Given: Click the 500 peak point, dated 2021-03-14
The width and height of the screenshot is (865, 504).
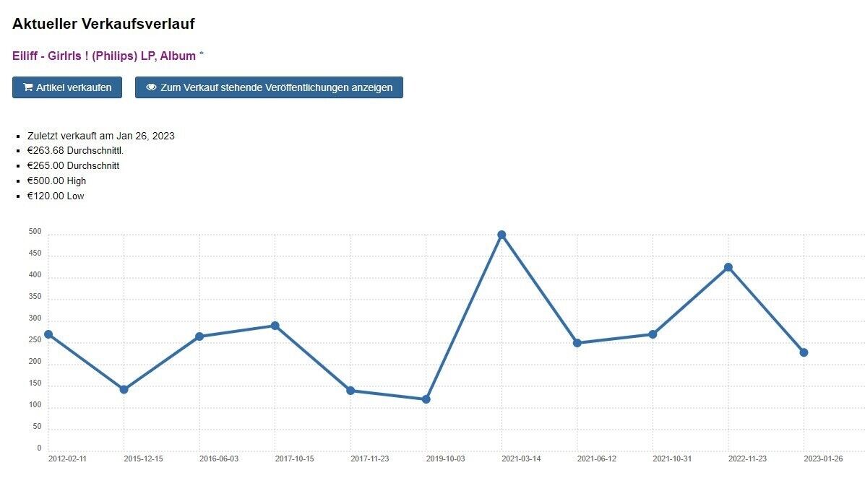Looking at the screenshot, I should pyautogui.click(x=502, y=235).
